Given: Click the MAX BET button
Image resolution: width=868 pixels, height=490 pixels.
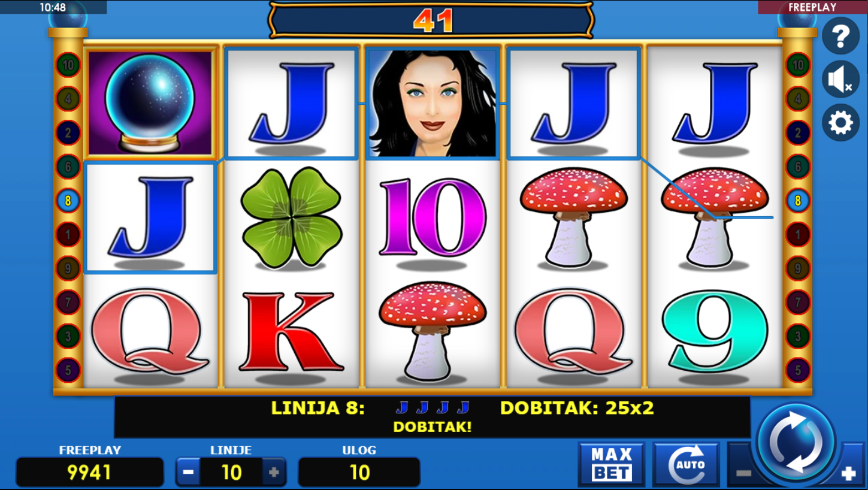Looking at the screenshot, I should pos(612,464).
